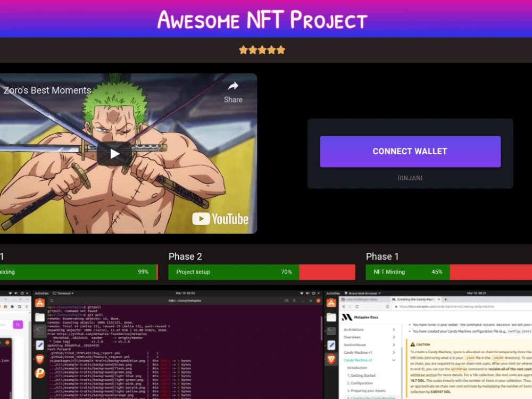
Task: Expand the AuctionHouse sidebar section
Action: (369, 345)
